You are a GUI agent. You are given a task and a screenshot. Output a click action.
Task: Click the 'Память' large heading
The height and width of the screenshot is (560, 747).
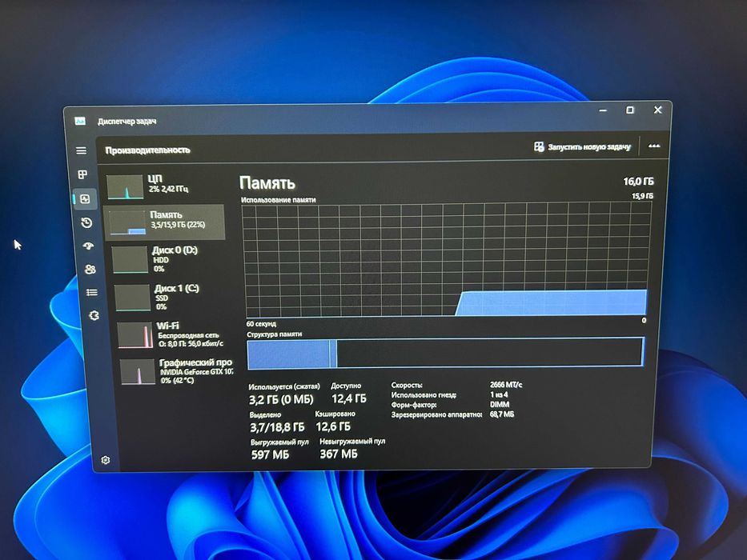[x=267, y=183]
